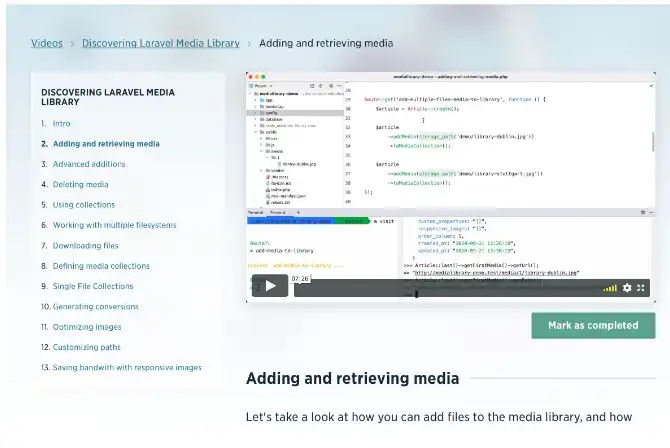Viewport: 670px width, 448px height.
Task: Open lesson 3 Advanced additions
Action: 89,164
